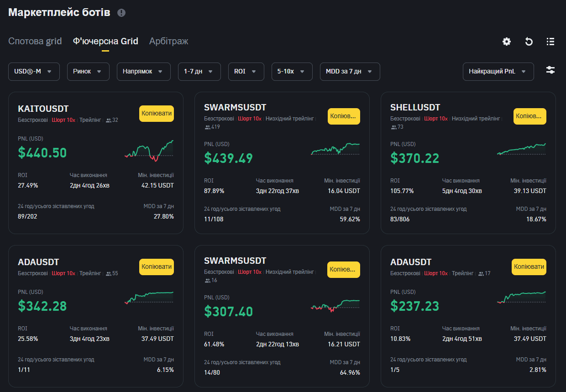Viewport: 566px width, 392px height.
Task: Copy the ADAUSDT bot with $342.28 PNL
Action: click(157, 267)
